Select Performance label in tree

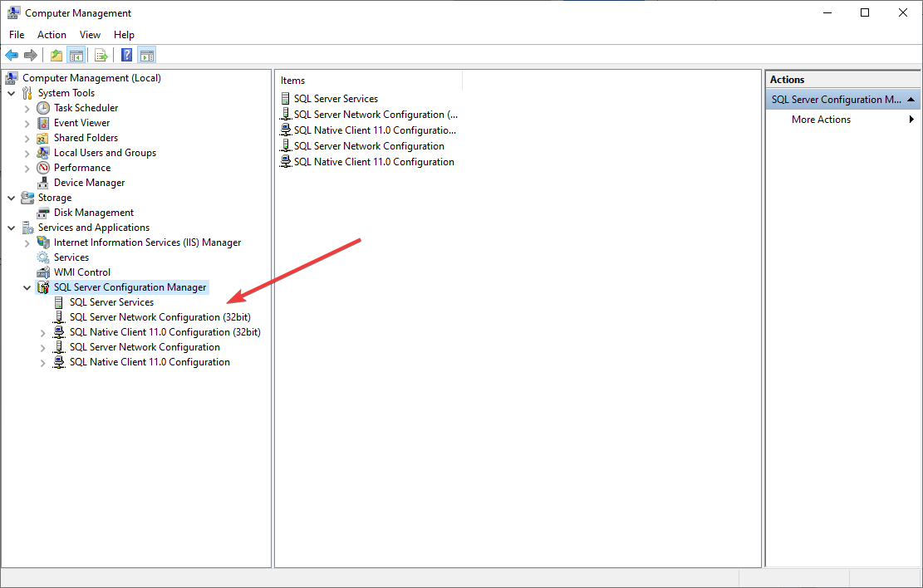tap(81, 168)
